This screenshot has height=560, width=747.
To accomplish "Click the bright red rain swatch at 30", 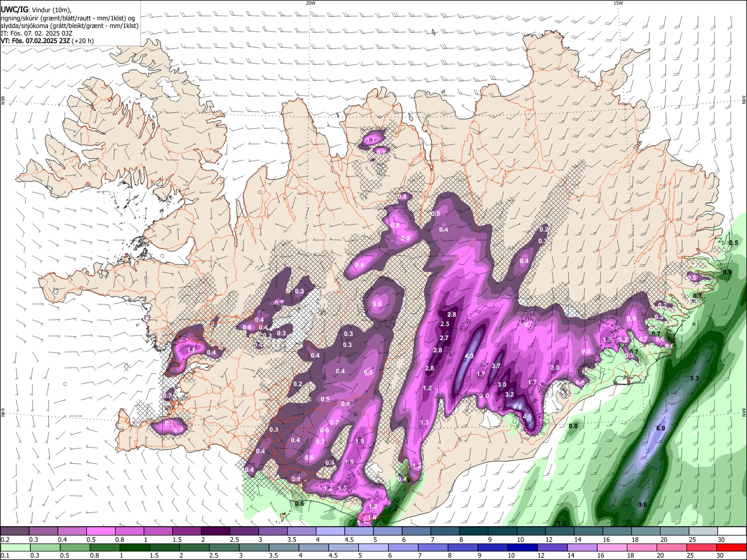I will click(731, 547).
